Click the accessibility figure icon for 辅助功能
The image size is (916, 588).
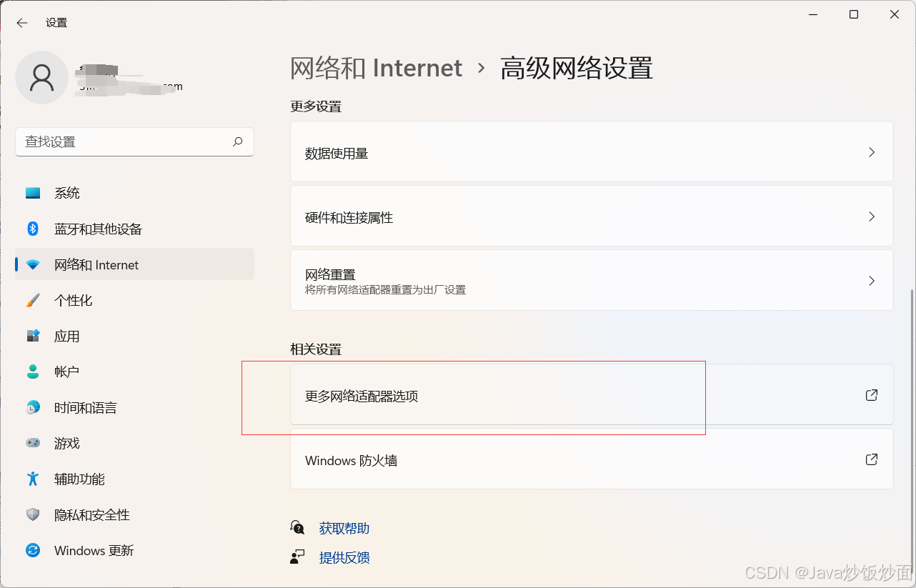[33, 479]
